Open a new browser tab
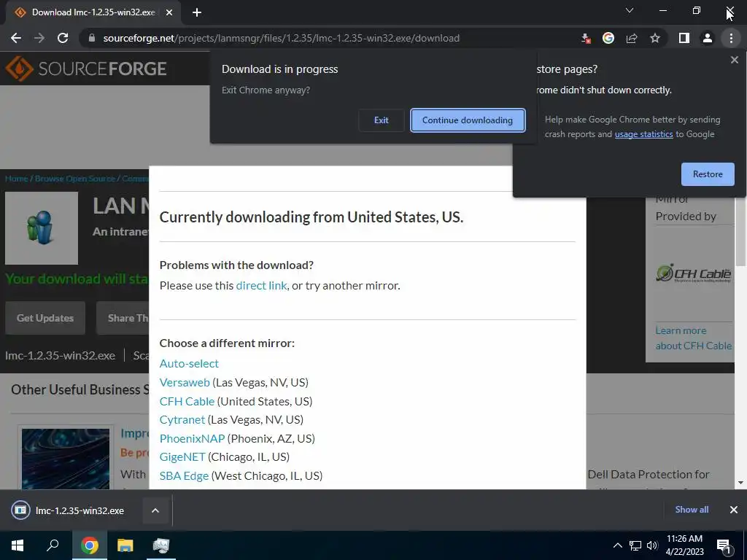Screen dimensions: 747x560 point(197,12)
